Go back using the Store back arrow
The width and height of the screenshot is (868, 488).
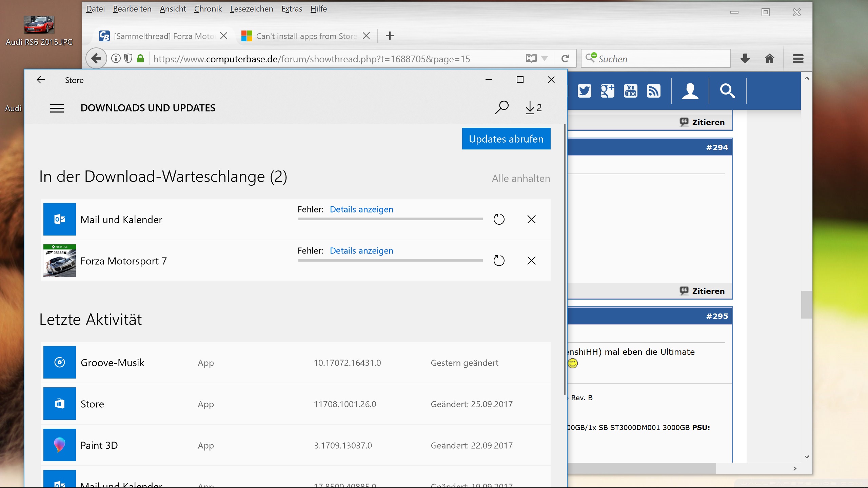[x=41, y=80]
